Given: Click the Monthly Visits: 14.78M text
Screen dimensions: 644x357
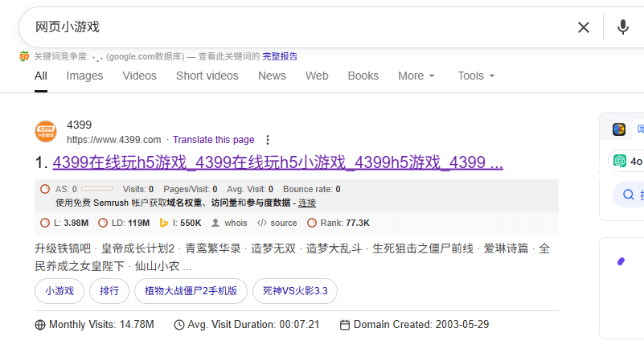Looking at the screenshot, I should tap(101, 325).
